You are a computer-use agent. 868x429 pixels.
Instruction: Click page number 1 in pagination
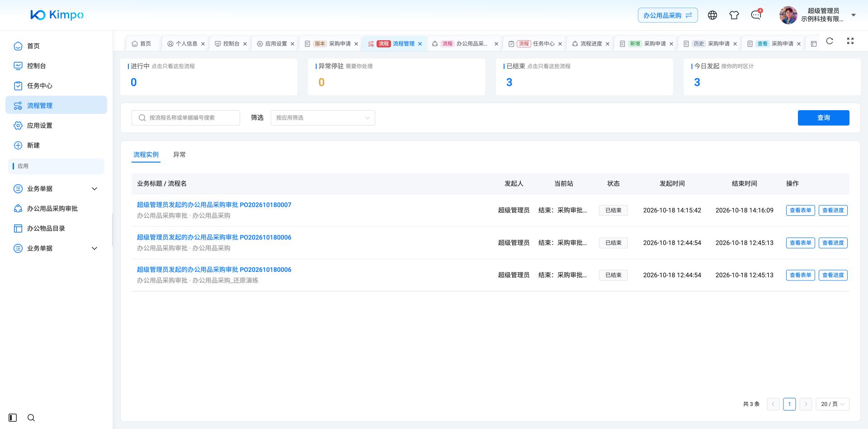pos(789,404)
